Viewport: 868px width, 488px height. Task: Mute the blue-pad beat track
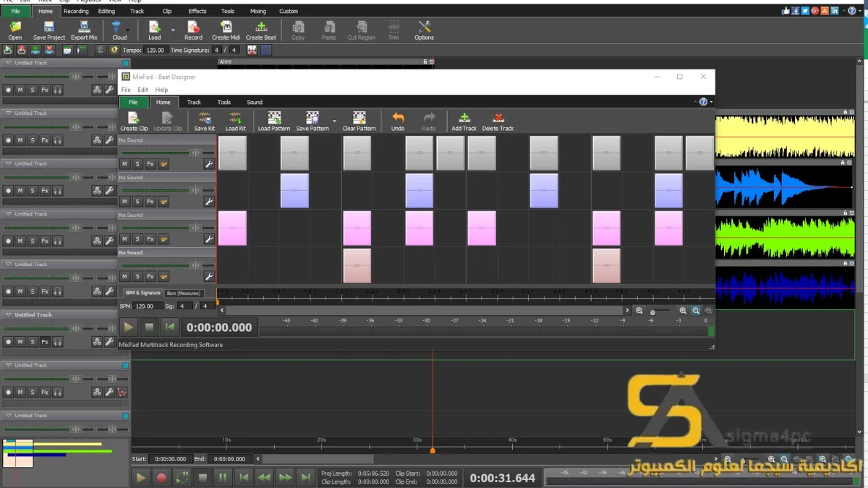coord(125,202)
